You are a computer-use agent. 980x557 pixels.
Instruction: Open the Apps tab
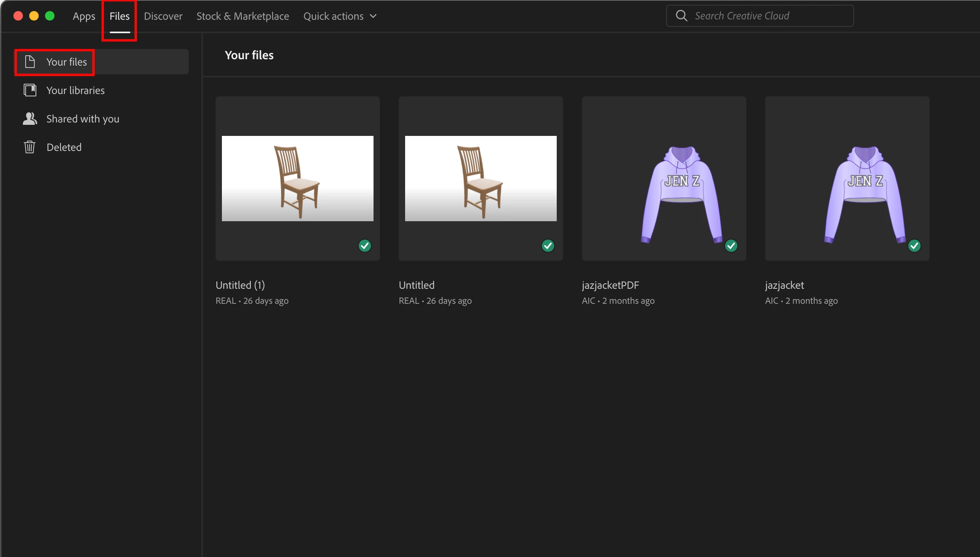tap(84, 16)
